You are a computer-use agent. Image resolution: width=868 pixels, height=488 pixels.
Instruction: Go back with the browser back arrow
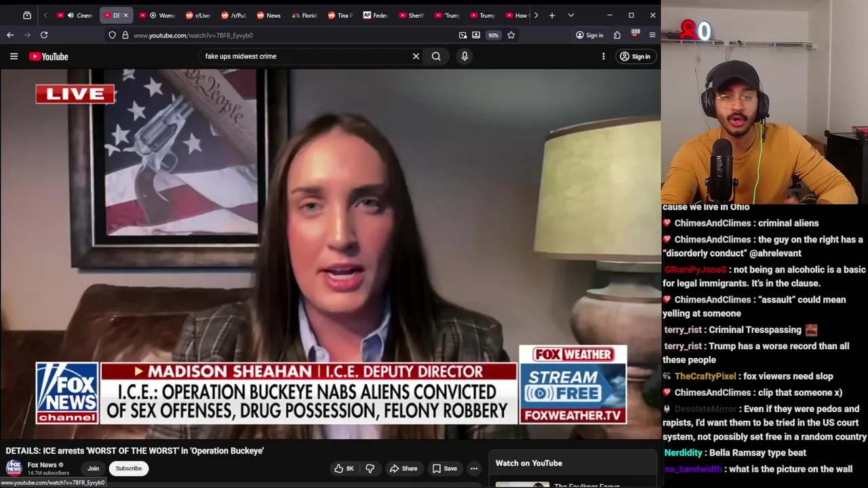tap(10, 35)
